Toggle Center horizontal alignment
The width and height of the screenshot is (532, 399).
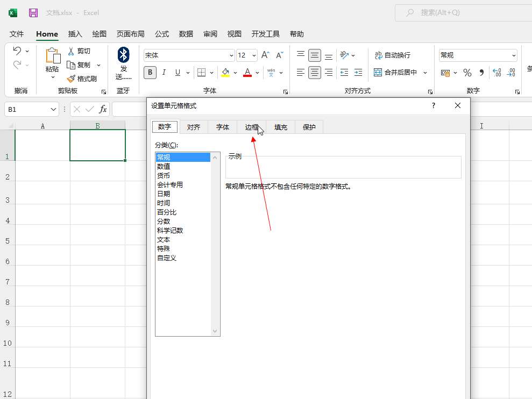315,72
